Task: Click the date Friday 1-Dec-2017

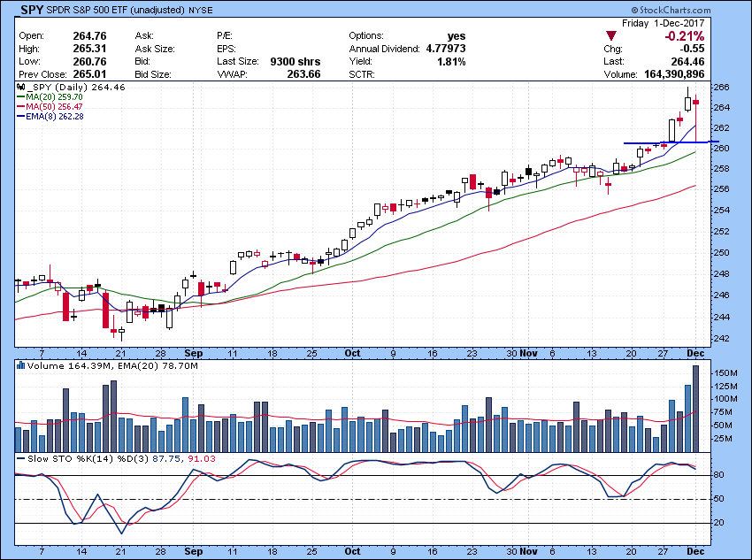Action: 664,23
